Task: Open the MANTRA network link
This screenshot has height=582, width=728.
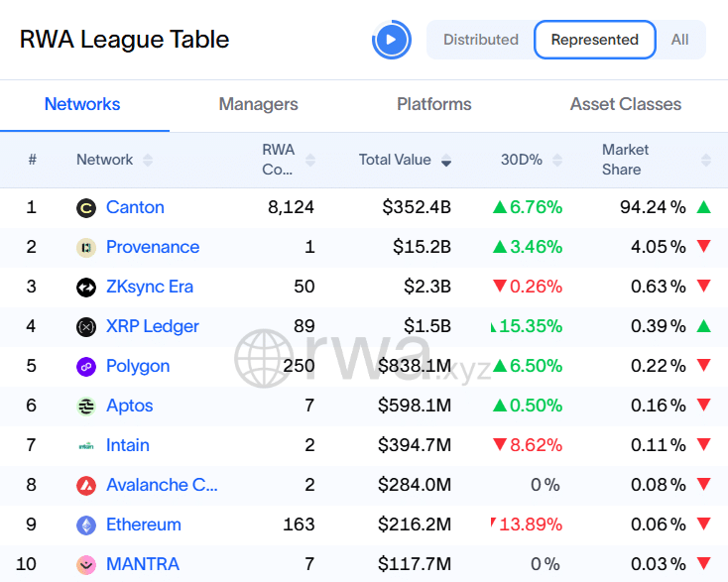Action: [143, 564]
